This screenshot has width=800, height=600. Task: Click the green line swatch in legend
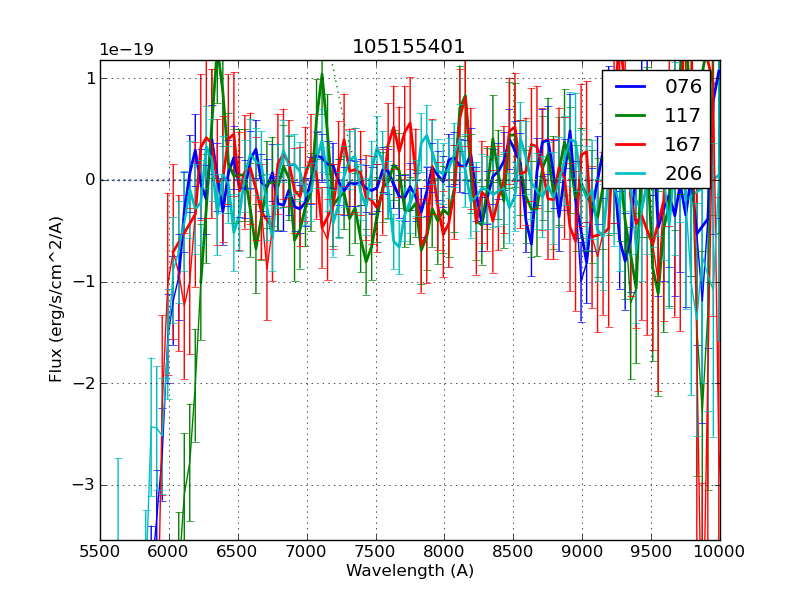coord(630,115)
